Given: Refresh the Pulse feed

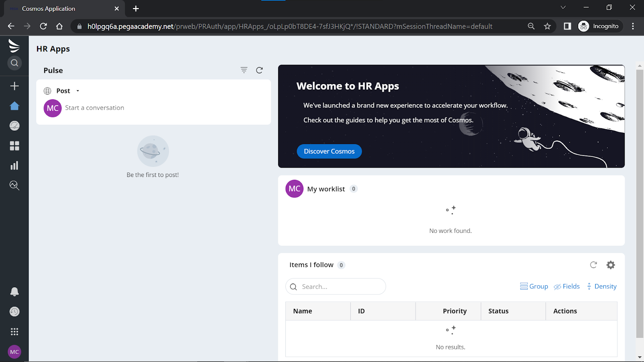Looking at the screenshot, I should pos(260,70).
